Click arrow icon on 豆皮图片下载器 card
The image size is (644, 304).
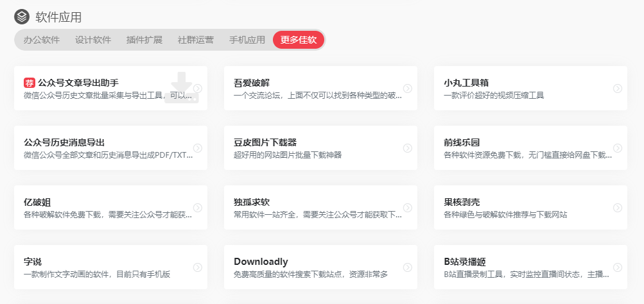pyautogui.click(x=408, y=148)
